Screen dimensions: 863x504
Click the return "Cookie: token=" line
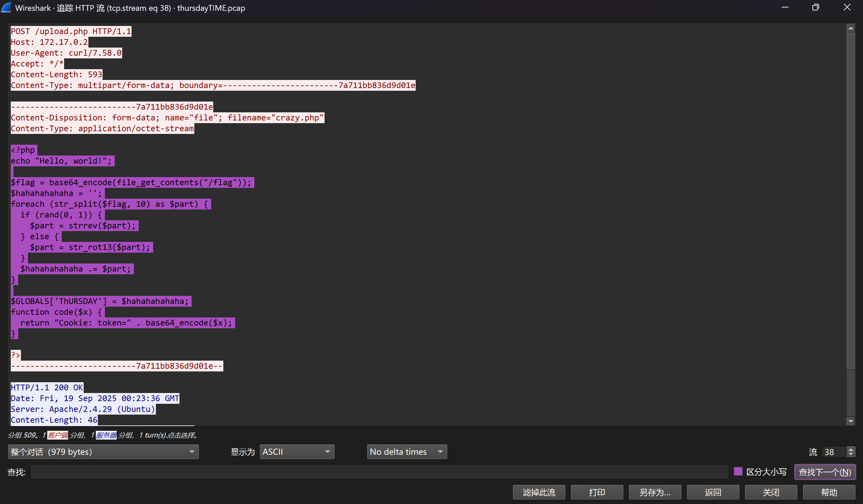126,323
